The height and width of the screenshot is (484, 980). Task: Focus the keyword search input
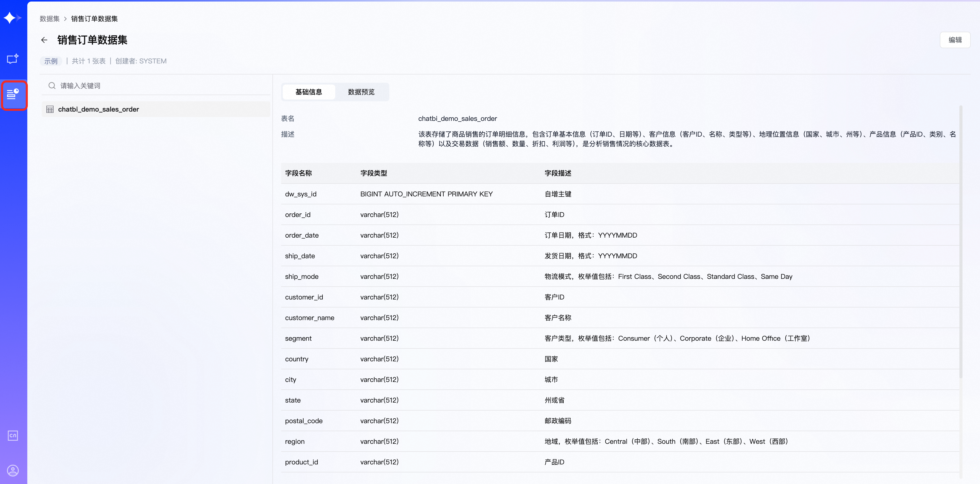pos(156,86)
